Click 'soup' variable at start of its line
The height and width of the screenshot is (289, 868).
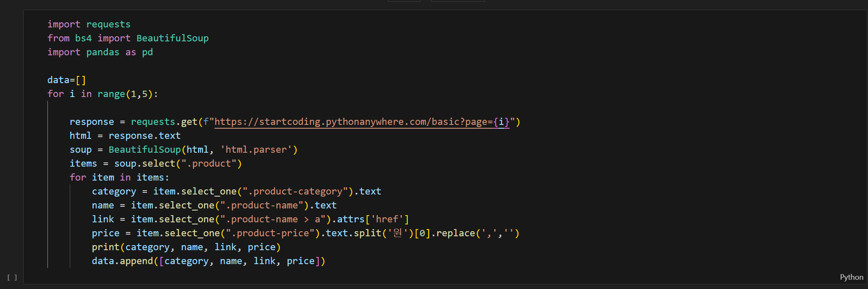click(81, 150)
